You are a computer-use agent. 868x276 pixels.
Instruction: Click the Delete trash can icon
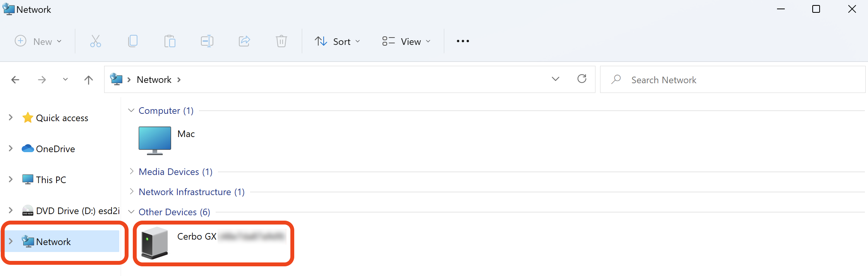pos(281,41)
